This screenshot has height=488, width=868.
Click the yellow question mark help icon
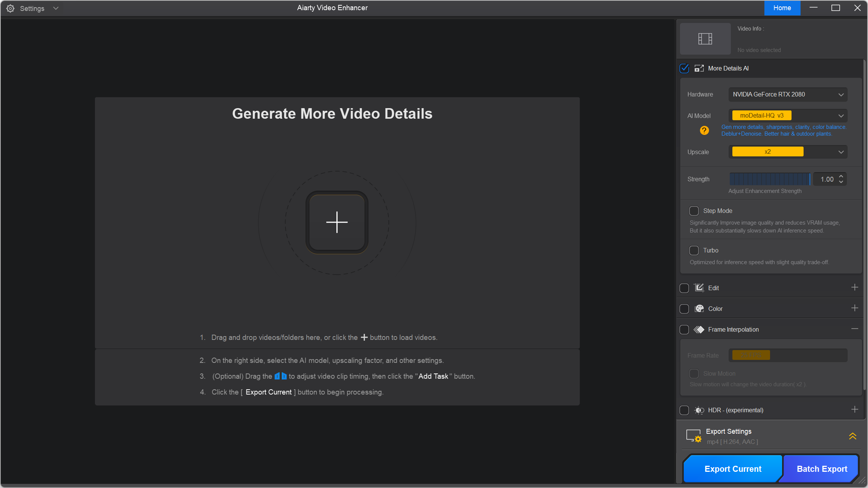click(x=704, y=130)
